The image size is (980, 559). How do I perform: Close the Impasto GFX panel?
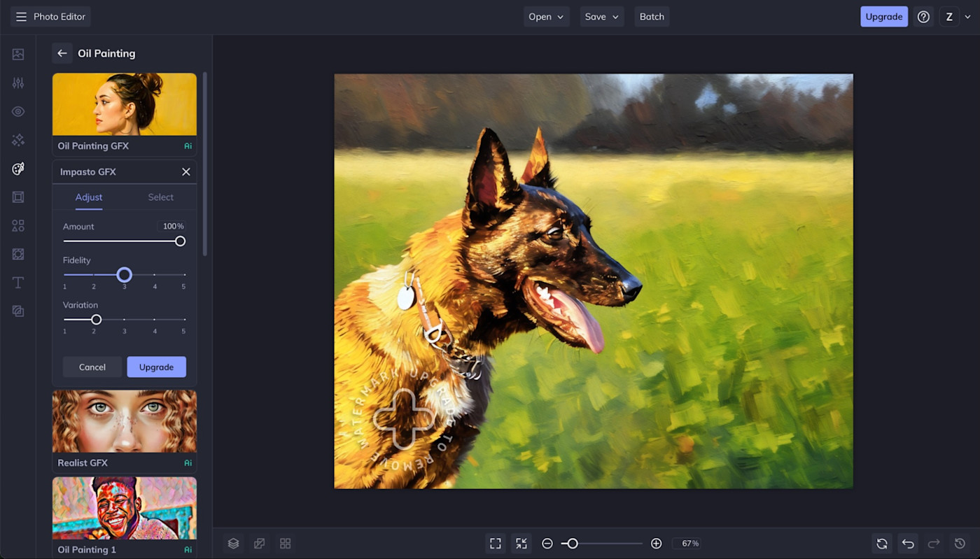point(186,172)
